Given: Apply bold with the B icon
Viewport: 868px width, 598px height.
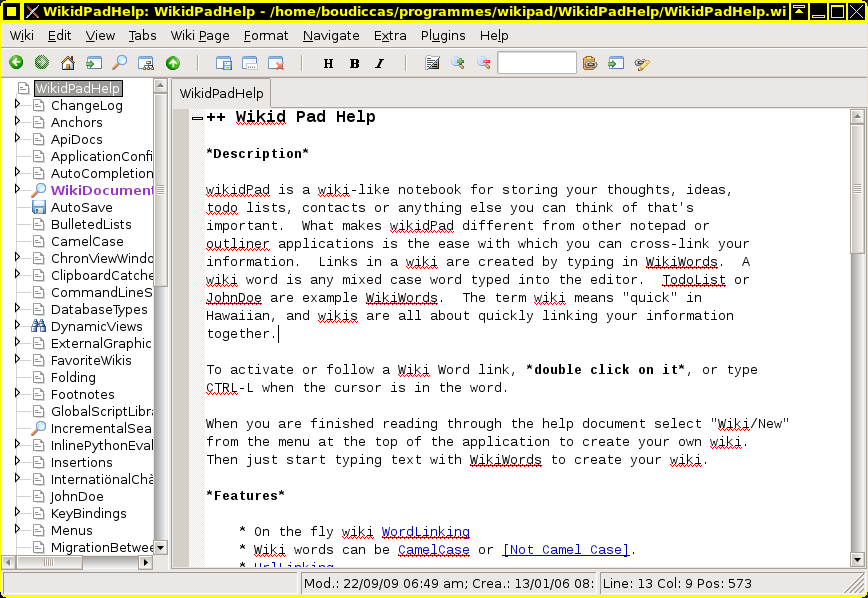Looking at the screenshot, I should (354, 64).
